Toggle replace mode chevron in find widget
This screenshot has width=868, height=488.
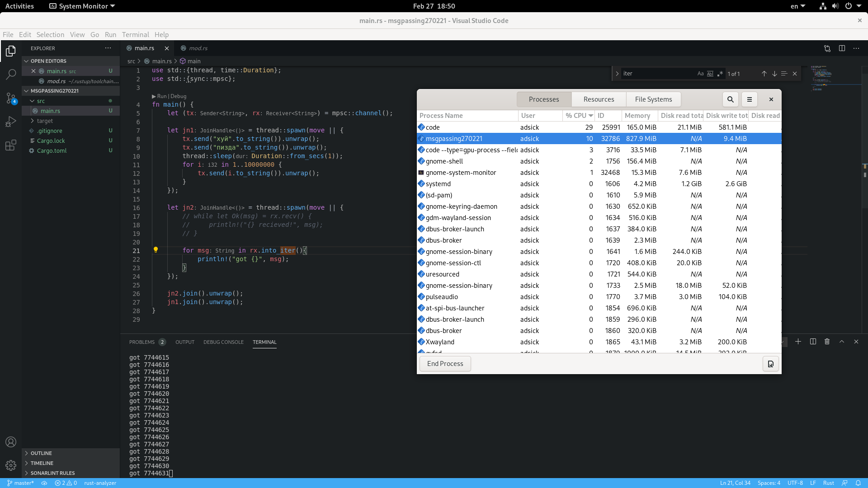[617, 74]
